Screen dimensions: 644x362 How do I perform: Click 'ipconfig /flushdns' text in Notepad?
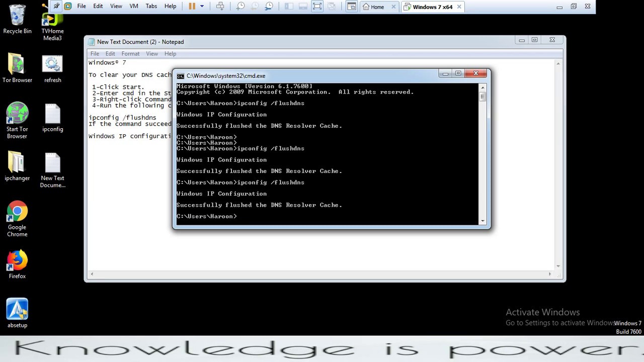122,118
